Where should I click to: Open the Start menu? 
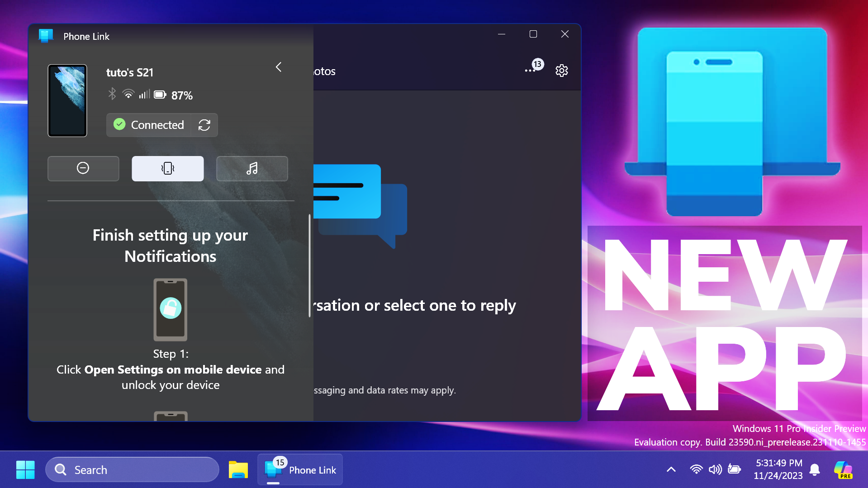point(25,469)
